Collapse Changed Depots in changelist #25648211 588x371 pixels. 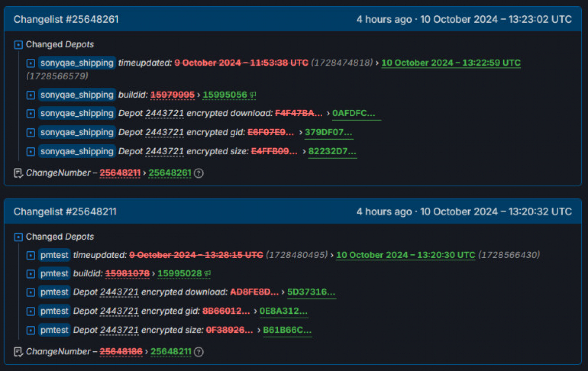pyautogui.click(x=18, y=237)
